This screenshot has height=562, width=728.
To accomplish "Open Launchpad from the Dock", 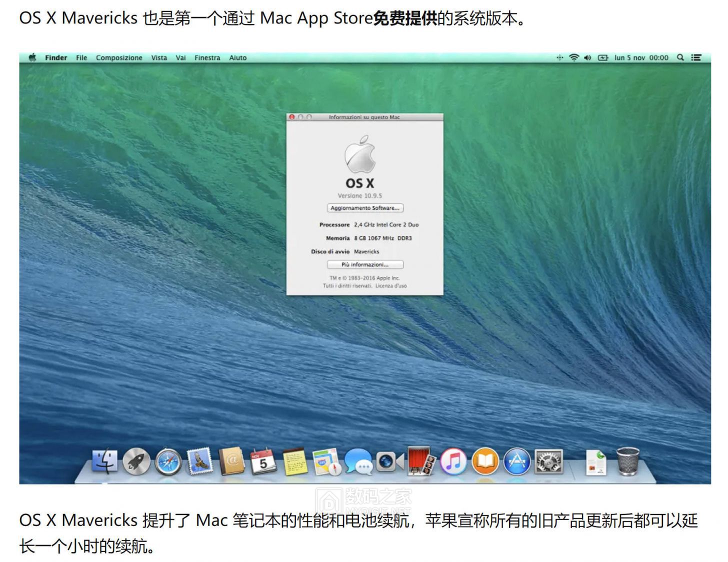I will [136, 462].
